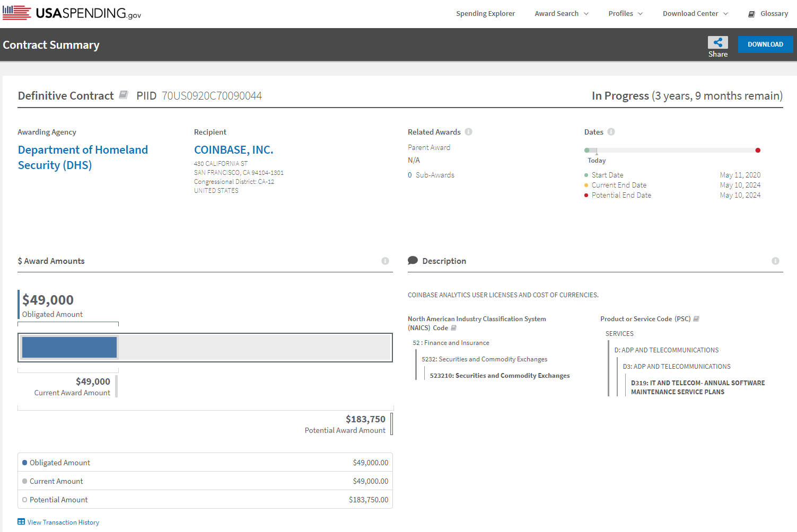
Task: Click the D319 IT and Telecom PSC text
Action: click(x=698, y=387)
